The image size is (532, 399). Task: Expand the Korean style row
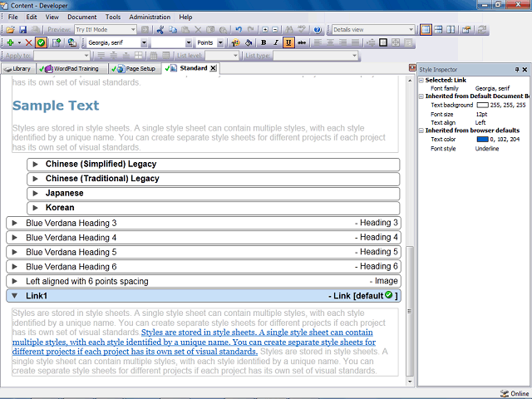[x=35, y=208]
